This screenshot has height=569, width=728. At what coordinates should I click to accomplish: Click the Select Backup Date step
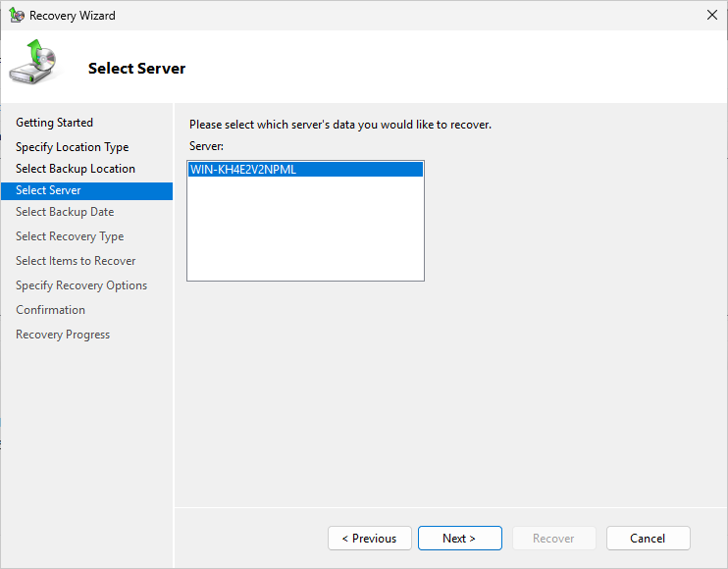[x=65, y=212]
